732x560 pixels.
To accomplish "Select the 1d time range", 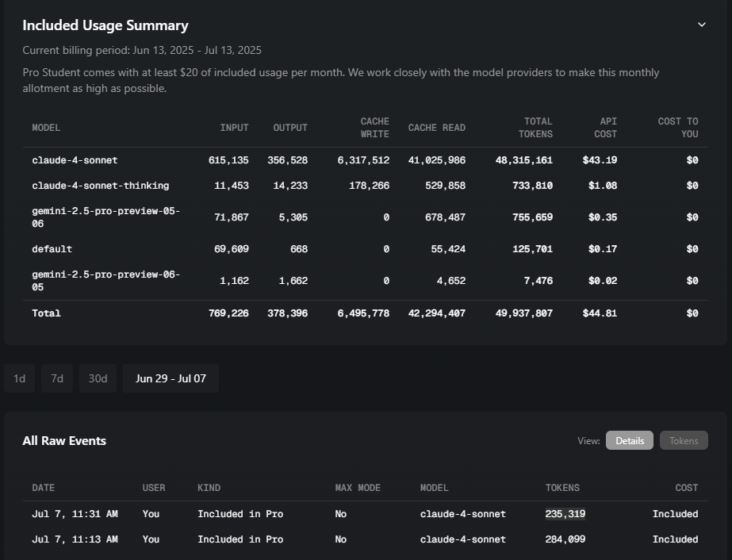I will click(x=20, y=378).
